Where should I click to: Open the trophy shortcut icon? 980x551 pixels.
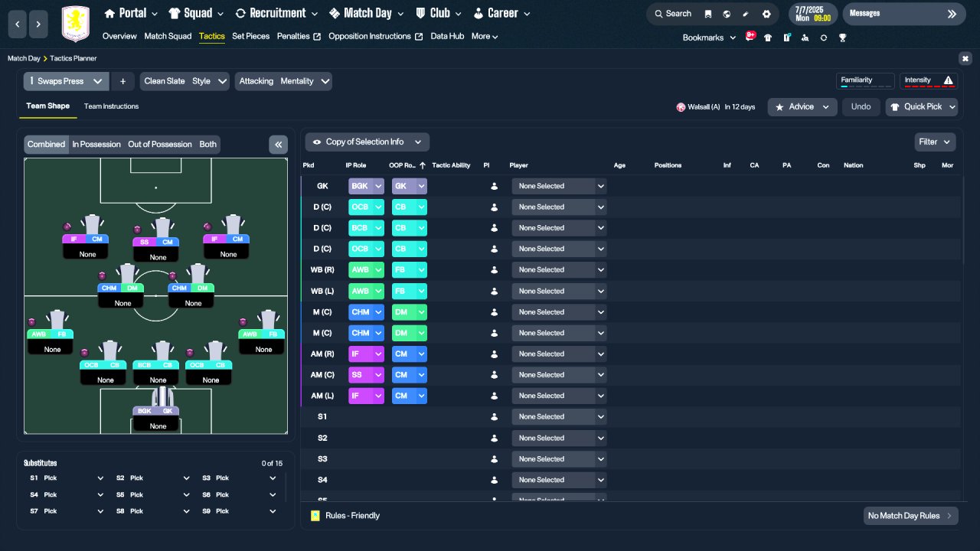click(x=842, y=37)
